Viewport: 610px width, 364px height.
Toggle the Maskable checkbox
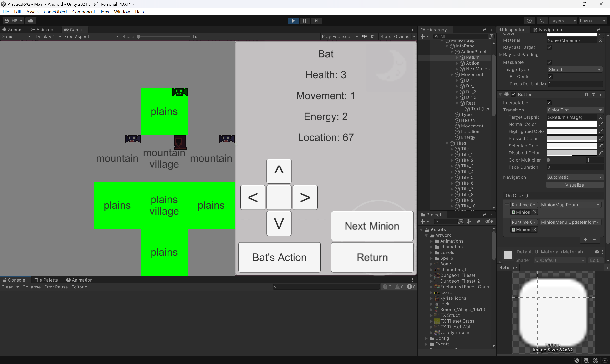549,62
